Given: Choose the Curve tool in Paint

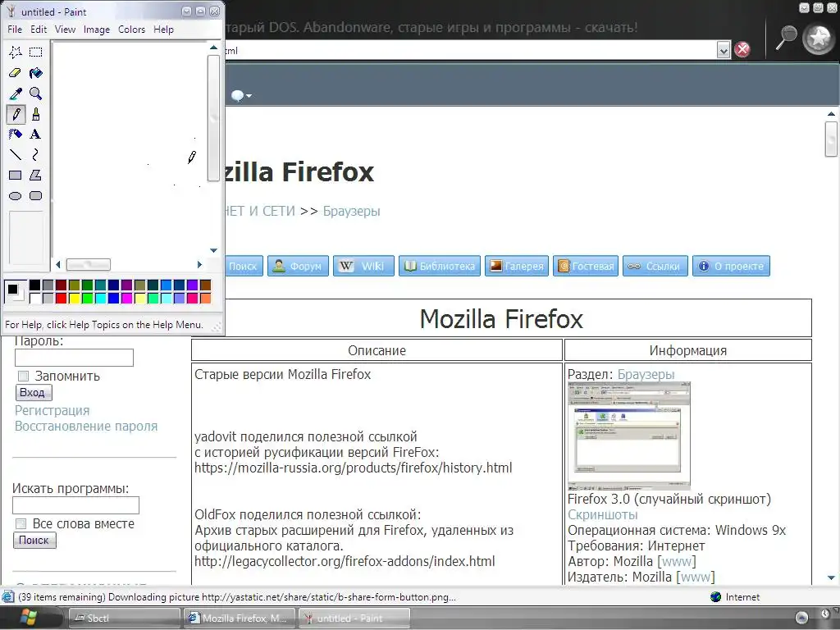Looking at the screenshot, I should 36,155.
